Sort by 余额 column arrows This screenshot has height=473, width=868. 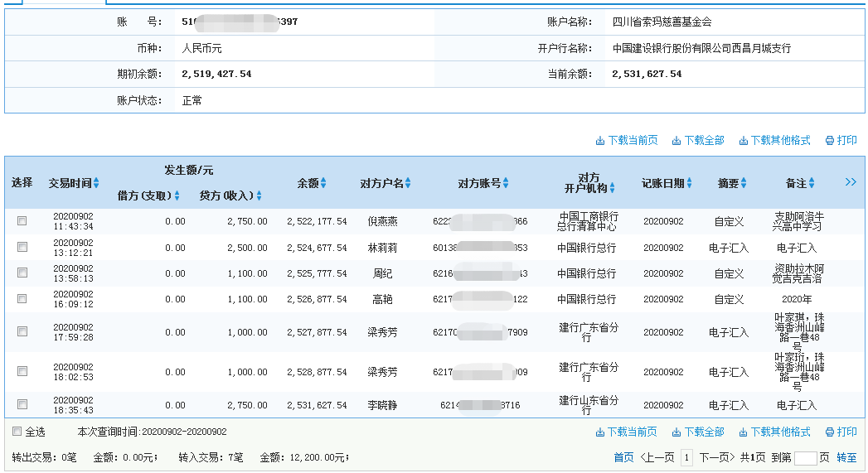click(x=323, y=182)
